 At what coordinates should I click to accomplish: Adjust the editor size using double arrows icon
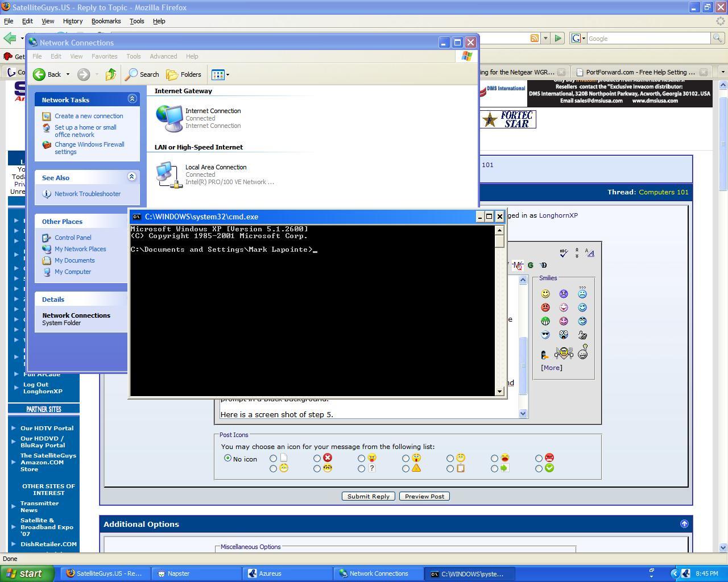(x=577, y=253)
